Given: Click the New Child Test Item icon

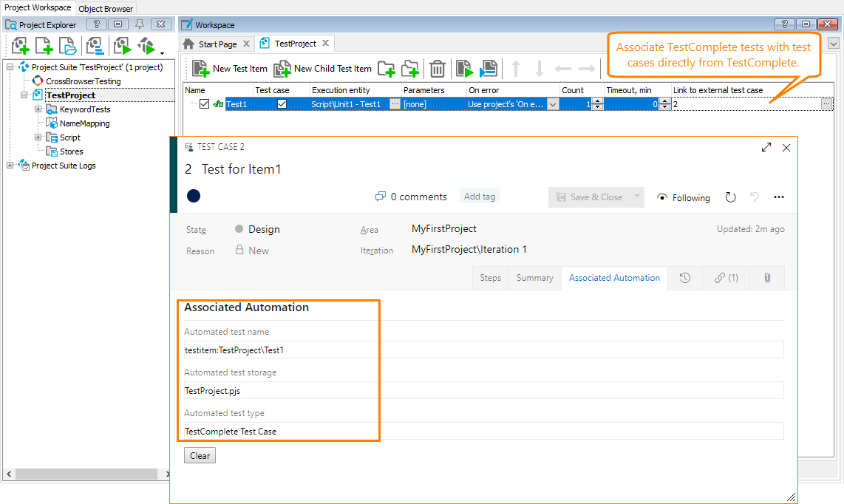Looking at the screenshot, I should [x=282, y=69].
